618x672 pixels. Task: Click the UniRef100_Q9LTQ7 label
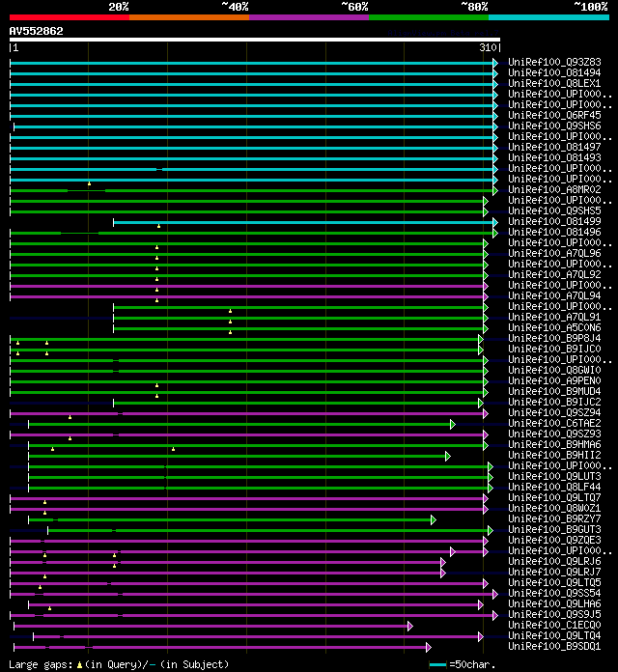[x=554, y=497]
